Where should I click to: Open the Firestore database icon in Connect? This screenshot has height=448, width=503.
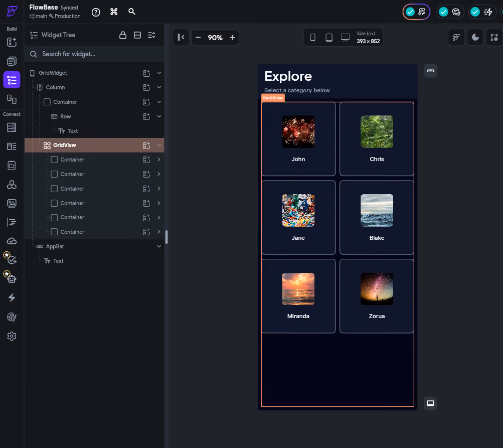click(12, 127)
